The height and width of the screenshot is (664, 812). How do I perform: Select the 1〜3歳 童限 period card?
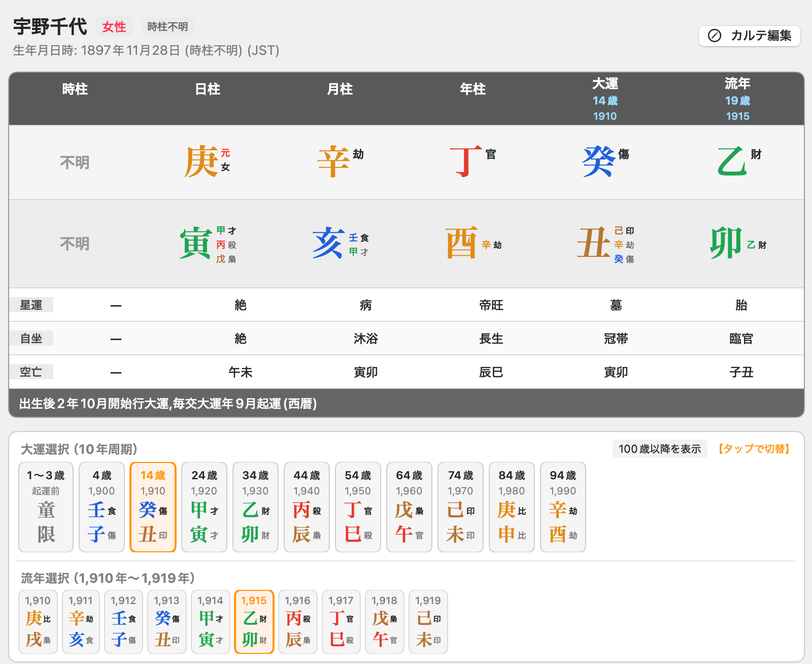tap(46, 507)
